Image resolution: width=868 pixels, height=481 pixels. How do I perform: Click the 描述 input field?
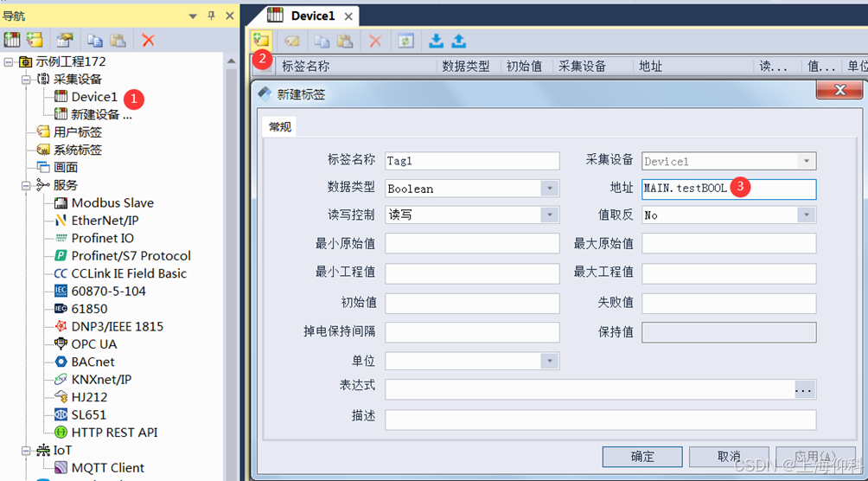click(x=601, y=420)
